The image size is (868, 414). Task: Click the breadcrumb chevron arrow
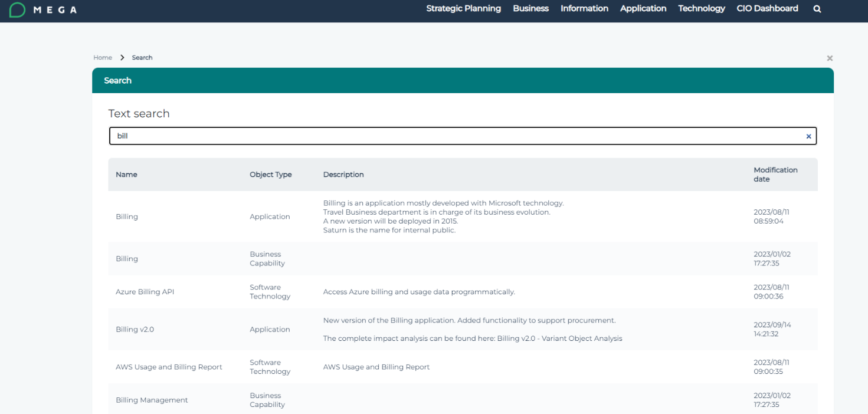[122, 57]
